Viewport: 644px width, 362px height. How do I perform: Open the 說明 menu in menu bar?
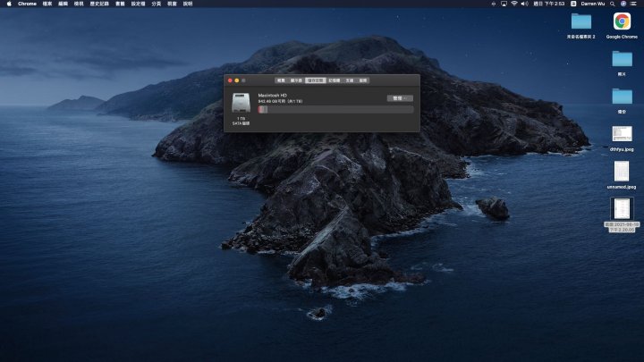(x=188, y=4)
